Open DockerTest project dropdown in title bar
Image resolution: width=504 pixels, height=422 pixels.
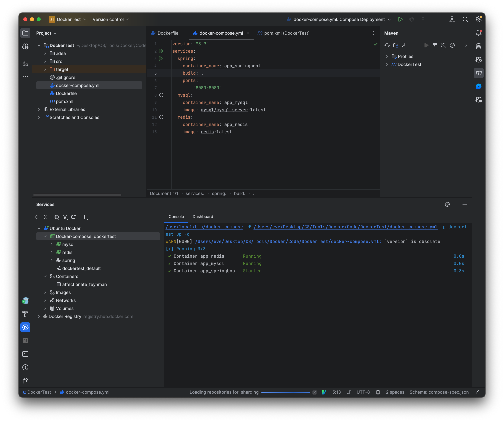[67, 19]
